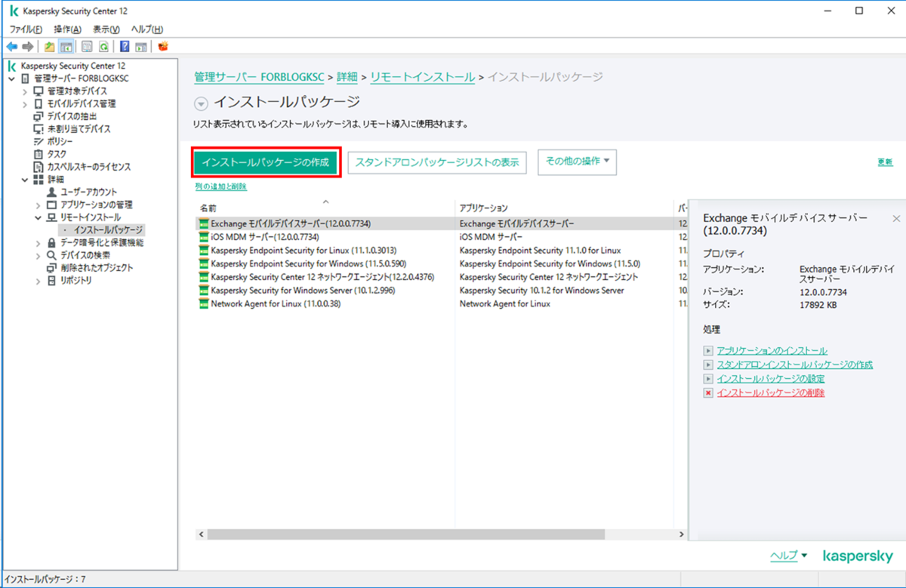Follow the 詳細 breadcrumb link
Viewport: 906px width, 588px height.
347,77
